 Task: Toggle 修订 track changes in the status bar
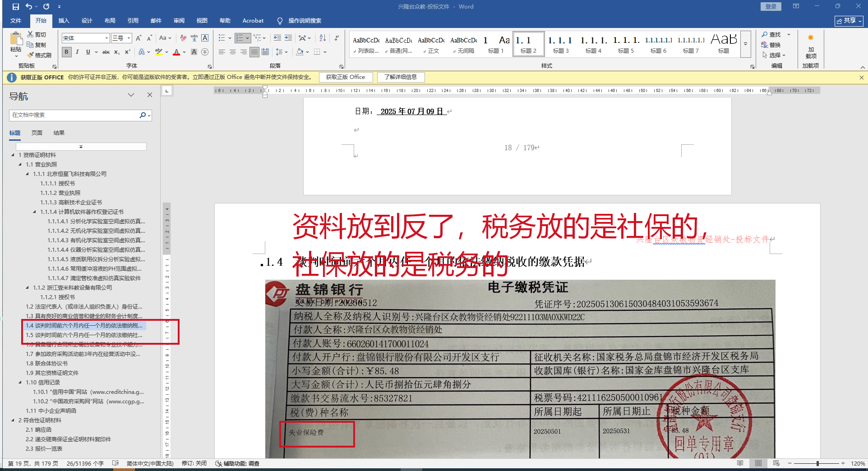click(x=194, y=463)
